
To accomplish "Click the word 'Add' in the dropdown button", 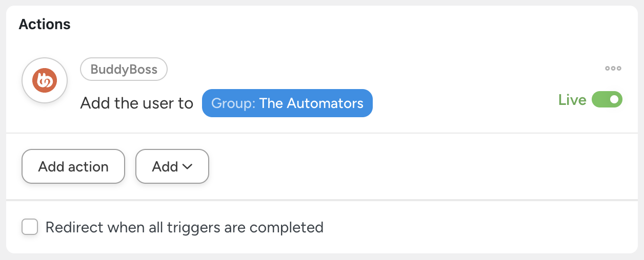I will 165,166.
